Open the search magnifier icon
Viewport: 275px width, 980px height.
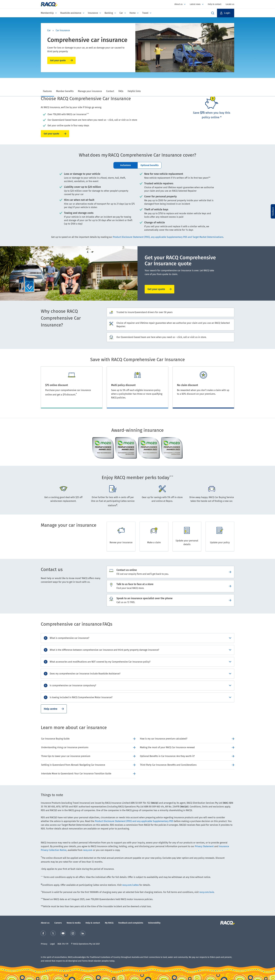click(x=213, y=13)
